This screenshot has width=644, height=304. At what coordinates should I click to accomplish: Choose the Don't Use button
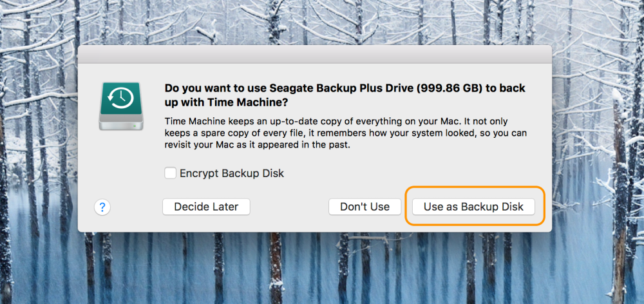[x=365, y=207]
